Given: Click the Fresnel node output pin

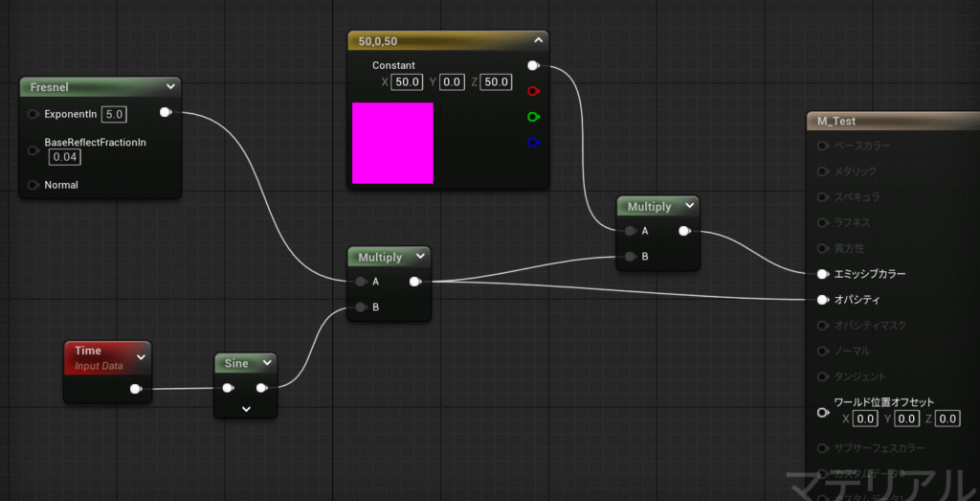Looking at the screenshot, I should [165, 113].
